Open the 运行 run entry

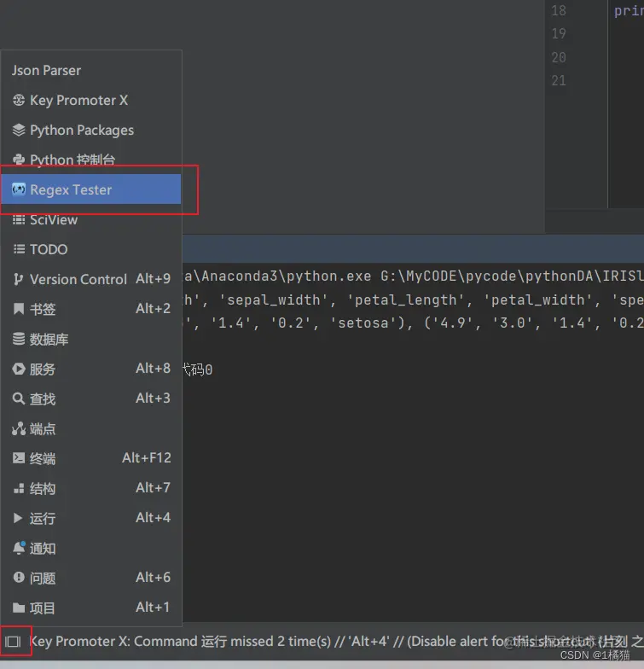90,519
